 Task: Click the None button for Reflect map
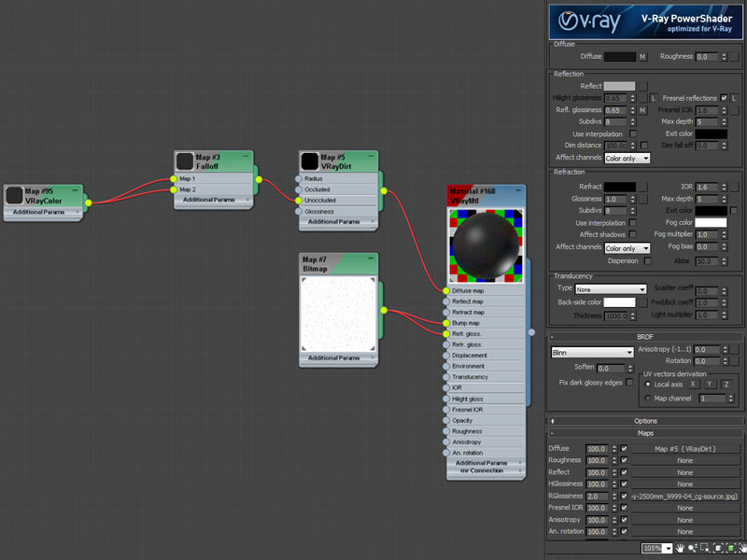coord(685,472)
